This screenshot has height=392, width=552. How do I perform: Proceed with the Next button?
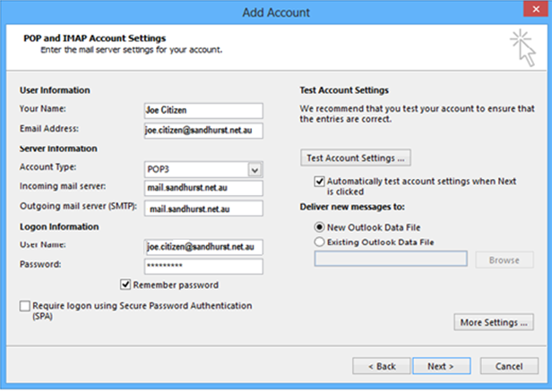click(x=442, y=366)
